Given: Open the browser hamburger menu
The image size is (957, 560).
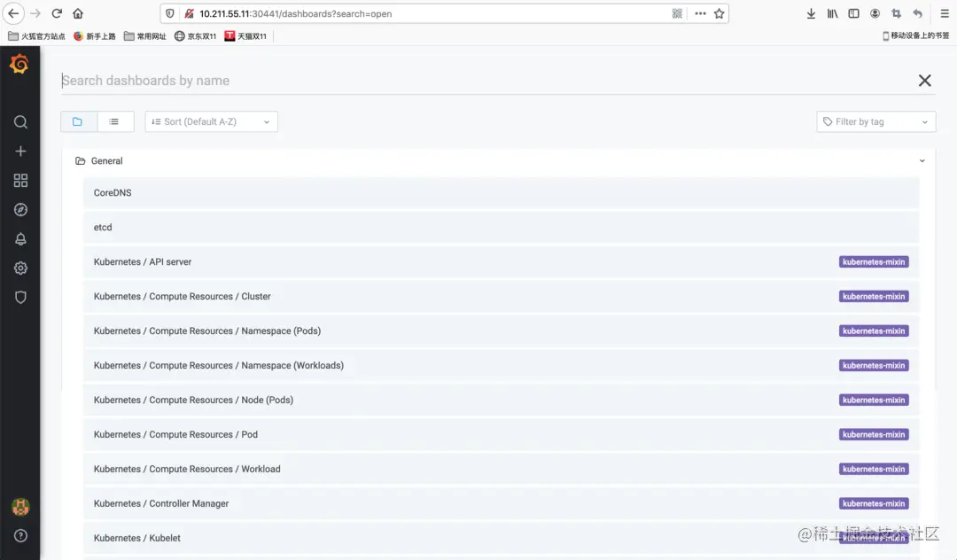Looking at the screenshot, I should point(945,13).
